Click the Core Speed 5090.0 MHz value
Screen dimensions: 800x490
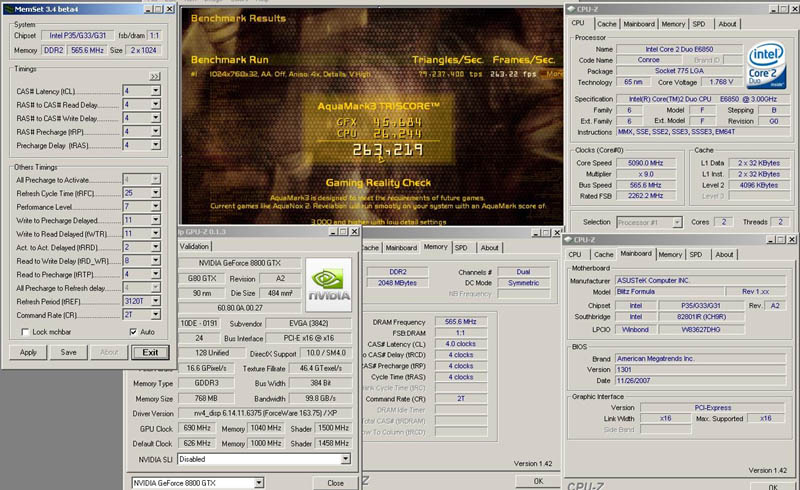point(645,163)
